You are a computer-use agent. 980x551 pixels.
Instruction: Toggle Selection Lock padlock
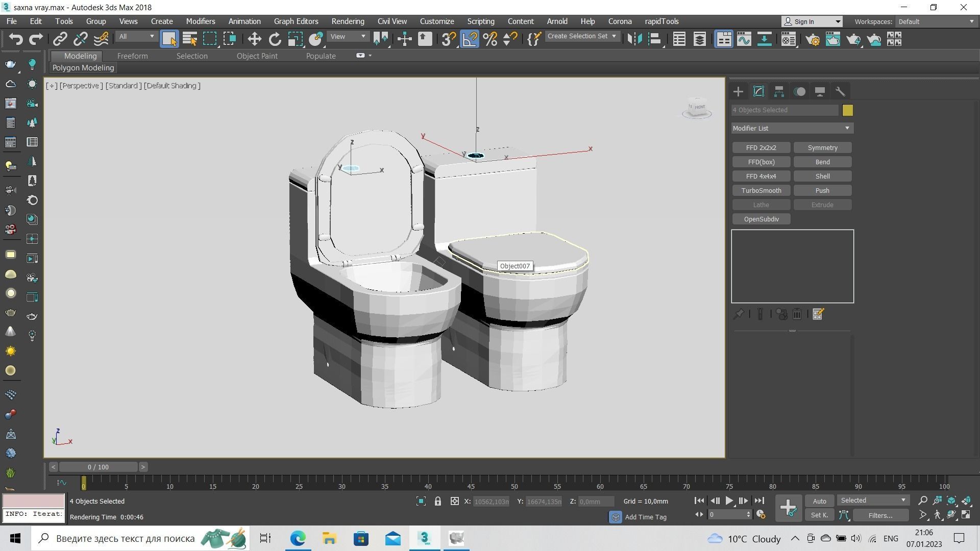tap(437, 502)
